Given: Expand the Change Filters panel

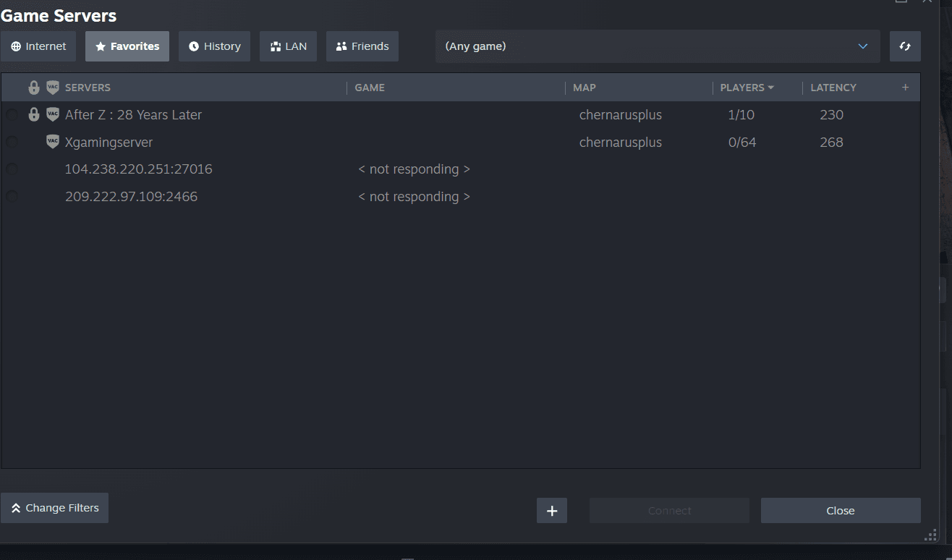Looking at the screenshot, I should (x=54, y=508).
